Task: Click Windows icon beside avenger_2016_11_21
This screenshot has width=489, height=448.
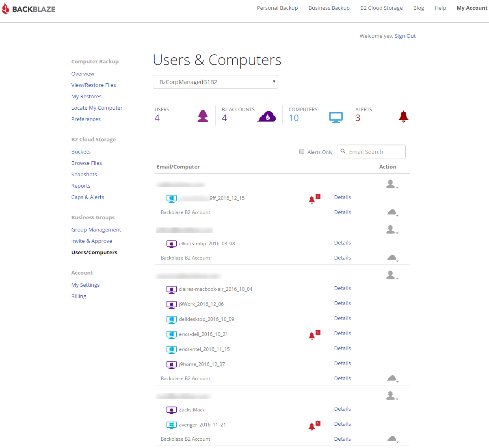Action: coord(171,425)
